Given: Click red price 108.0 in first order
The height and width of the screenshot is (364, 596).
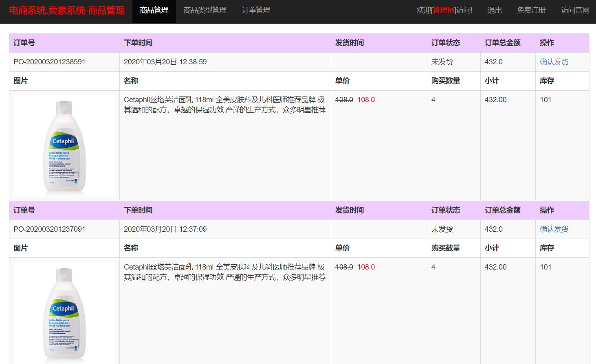Looking at the screenshot, I should [366, 100].
